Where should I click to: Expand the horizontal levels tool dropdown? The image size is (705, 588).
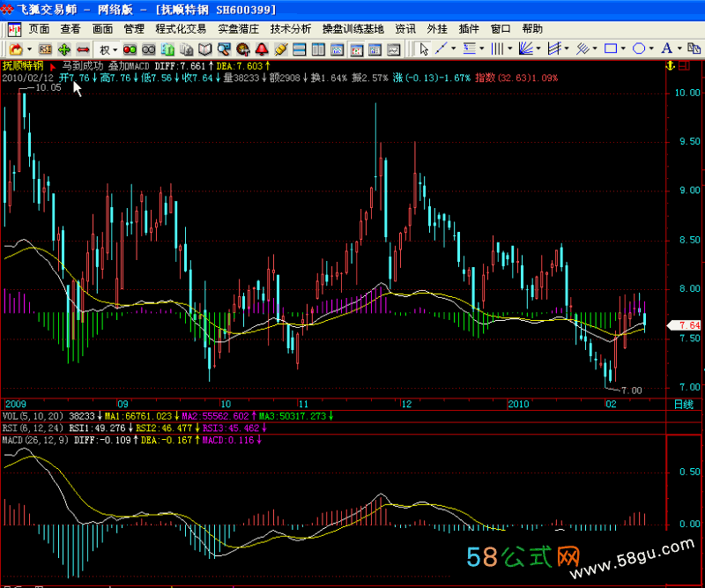pos(481,48)
